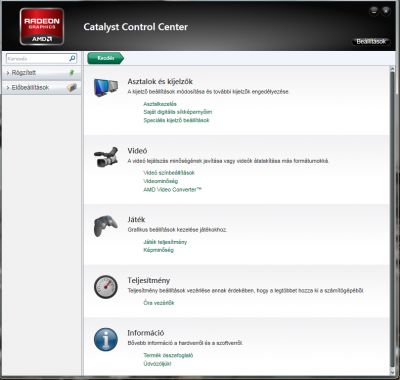Click the Információ section heading

pyautogui.click(x=146, y=333)
